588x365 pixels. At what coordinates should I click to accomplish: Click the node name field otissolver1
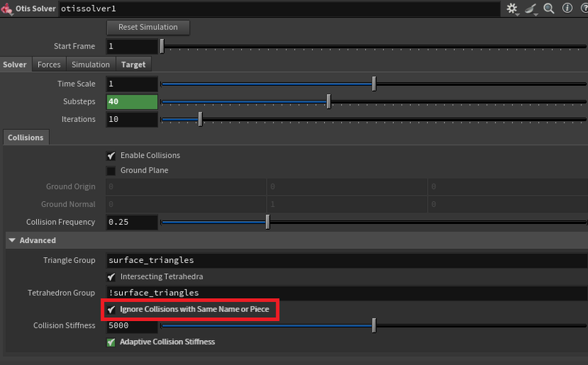(279, 9)
